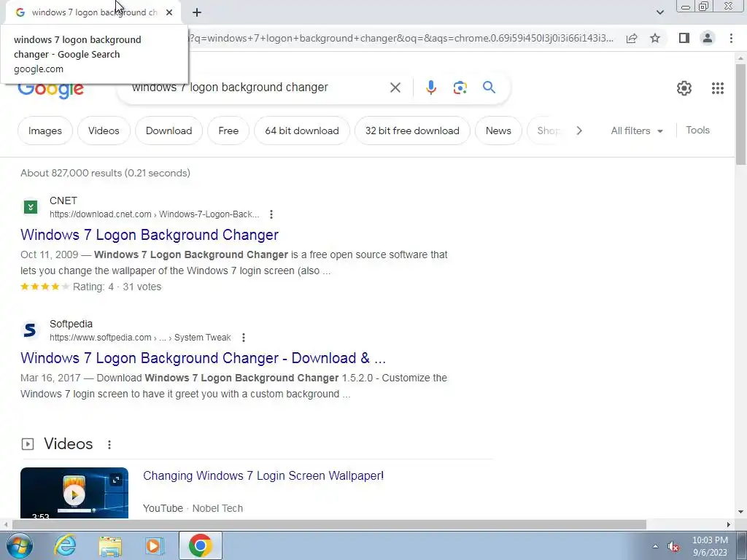Share this page via address bar icon
The image size is (747, 560).
632,38
